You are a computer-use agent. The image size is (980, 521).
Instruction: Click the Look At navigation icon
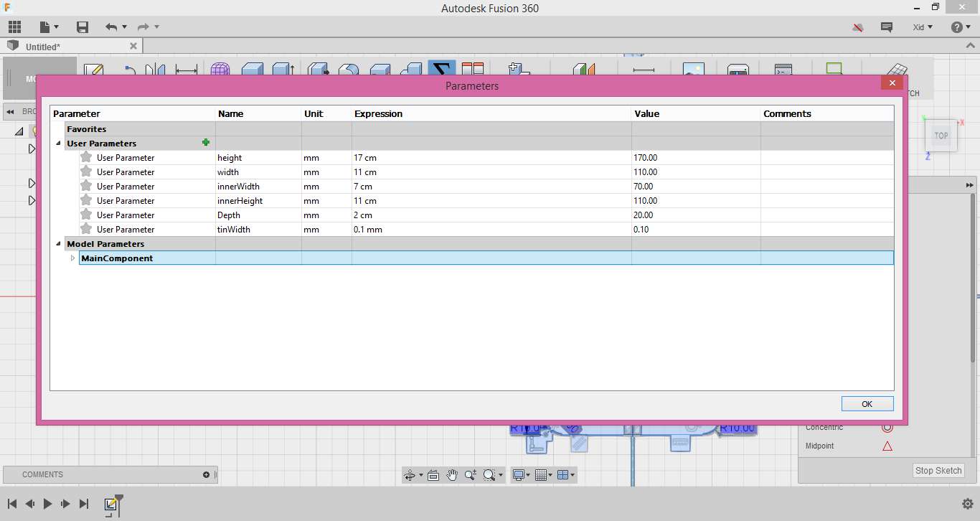pos(433,475)
